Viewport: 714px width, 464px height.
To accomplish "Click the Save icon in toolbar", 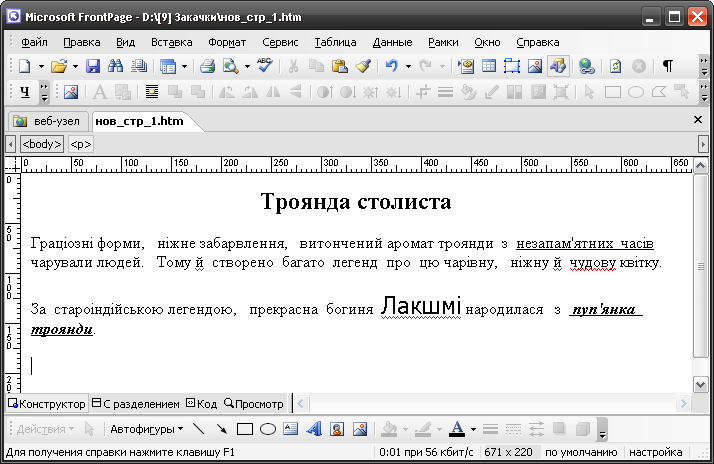I will (x=93, y=66).
